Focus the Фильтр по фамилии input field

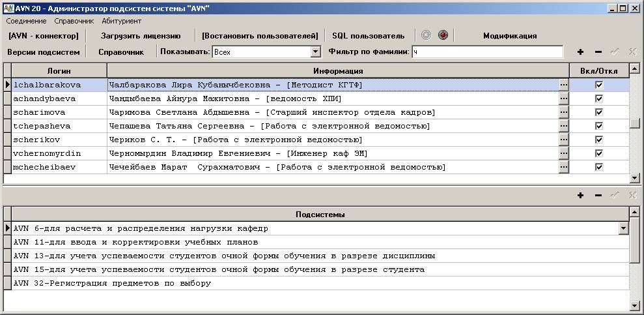[x=488, y=52]
